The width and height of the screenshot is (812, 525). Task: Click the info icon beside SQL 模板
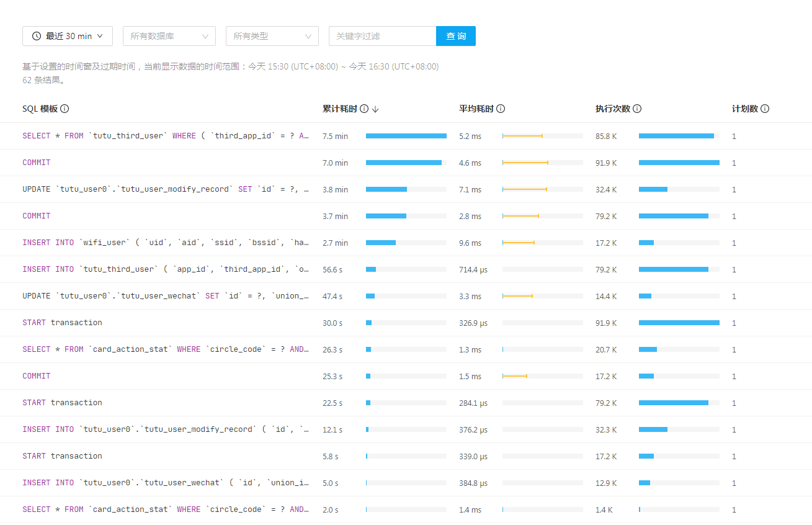click(65, 109)
